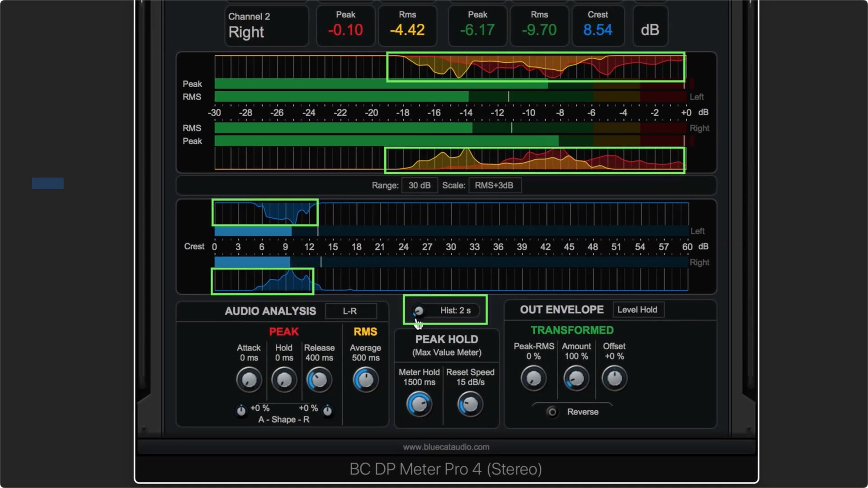Open the Range 30 dB selector
868x488 pixels.
(x=420, y=185)
